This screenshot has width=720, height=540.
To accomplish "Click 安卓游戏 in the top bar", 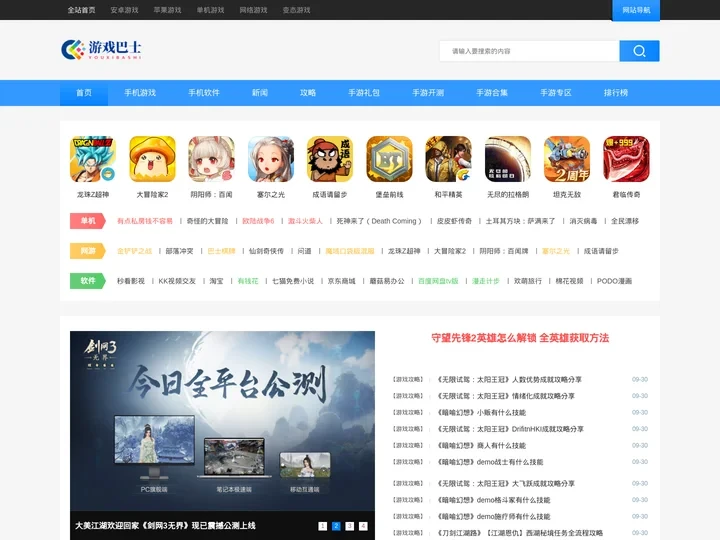I will [124, 10].
